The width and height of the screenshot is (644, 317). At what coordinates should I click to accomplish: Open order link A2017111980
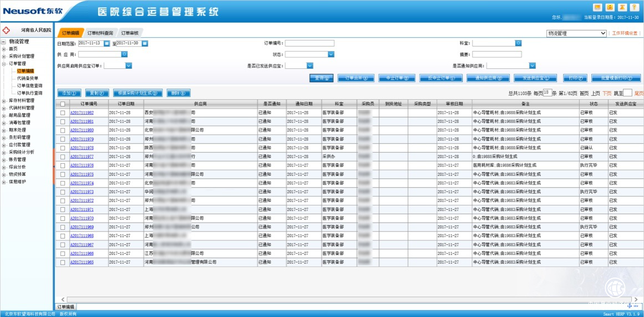click(82, 130)
